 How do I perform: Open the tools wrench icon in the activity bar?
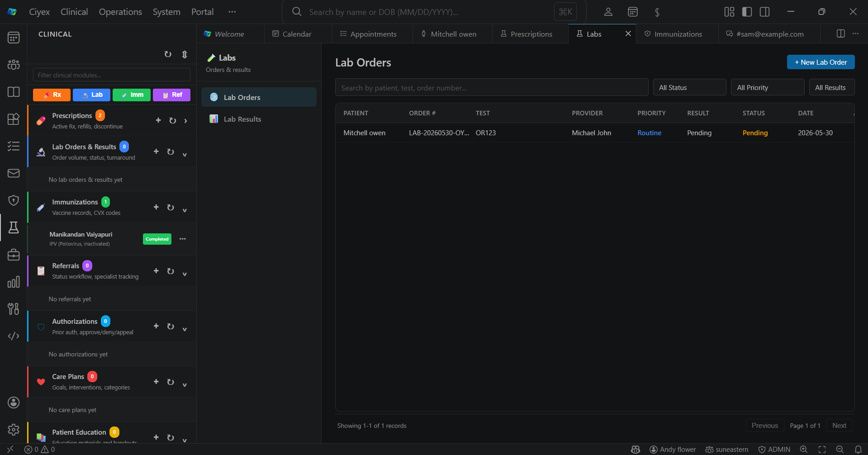(x=14, y=309)
